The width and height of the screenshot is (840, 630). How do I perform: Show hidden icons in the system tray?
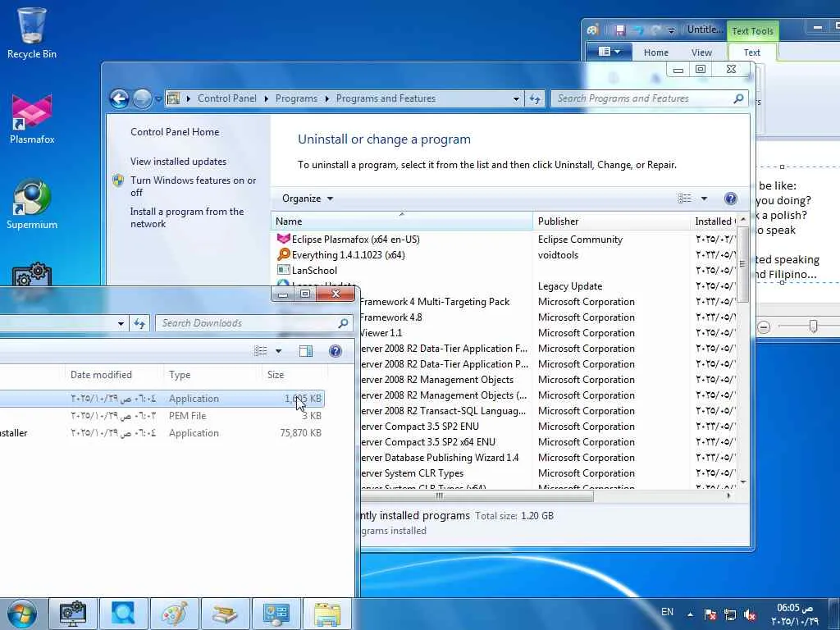tap(691, 614)
